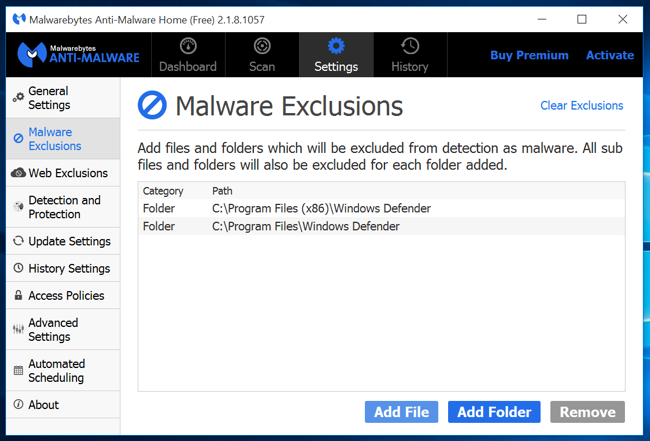Screen dimensions: 650x441
Task: Click the About info icon
Action: tap(18, 404)
